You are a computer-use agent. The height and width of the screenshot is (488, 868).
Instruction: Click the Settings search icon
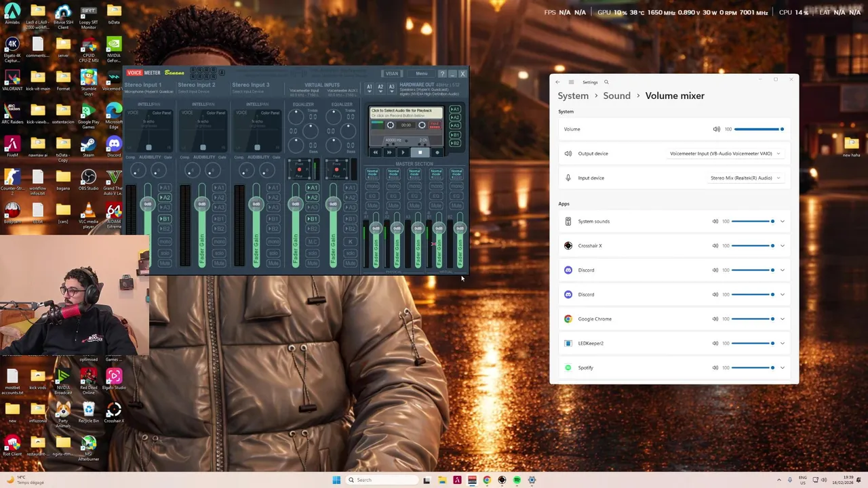tap(606, 82)
